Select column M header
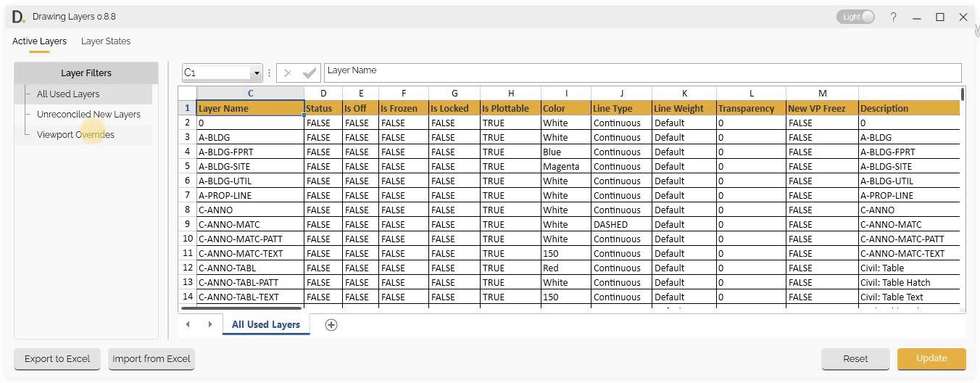Image resolution: width=980 pixels, height=383 pixels. pos(822,93)
